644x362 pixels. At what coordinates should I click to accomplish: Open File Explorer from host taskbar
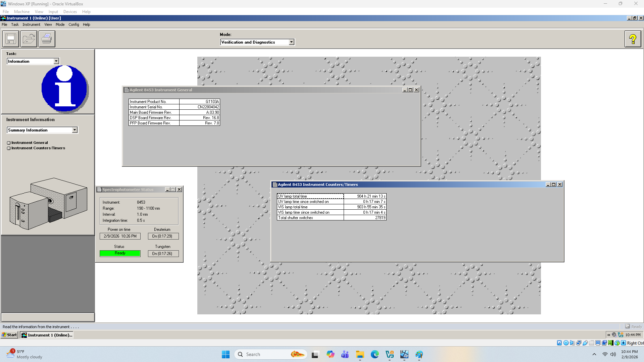click(x=360, y=354)
